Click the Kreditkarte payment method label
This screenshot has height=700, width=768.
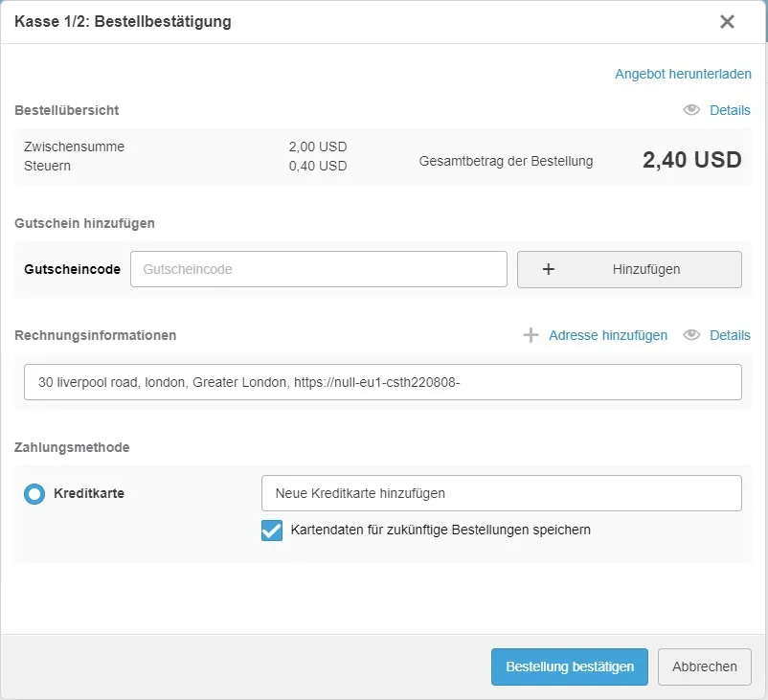[89, 494]
